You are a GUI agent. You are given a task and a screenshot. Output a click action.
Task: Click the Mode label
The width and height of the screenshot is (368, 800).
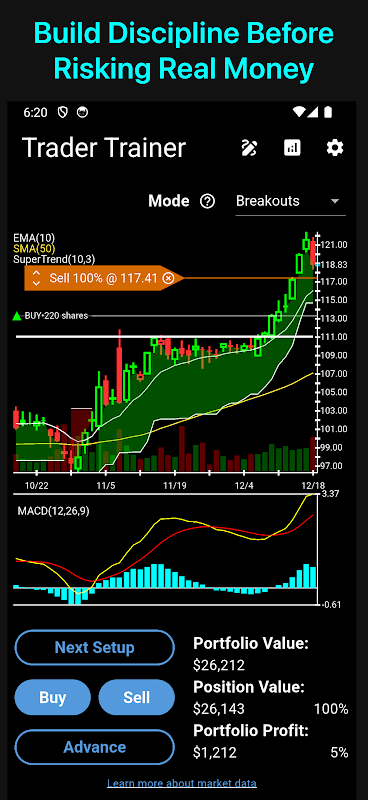[169, 202]
